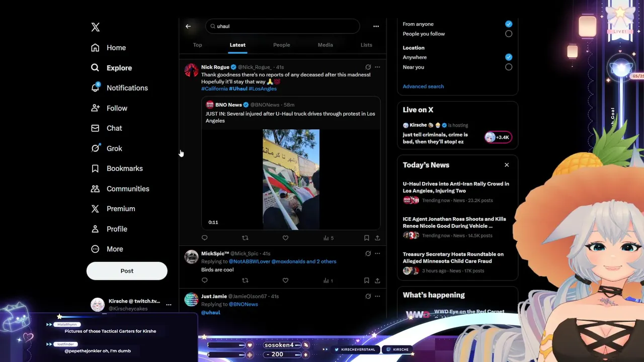This screenshot has height=362, width=644.
Task: Play the BNO News protest video
Action: click(291, 179)
